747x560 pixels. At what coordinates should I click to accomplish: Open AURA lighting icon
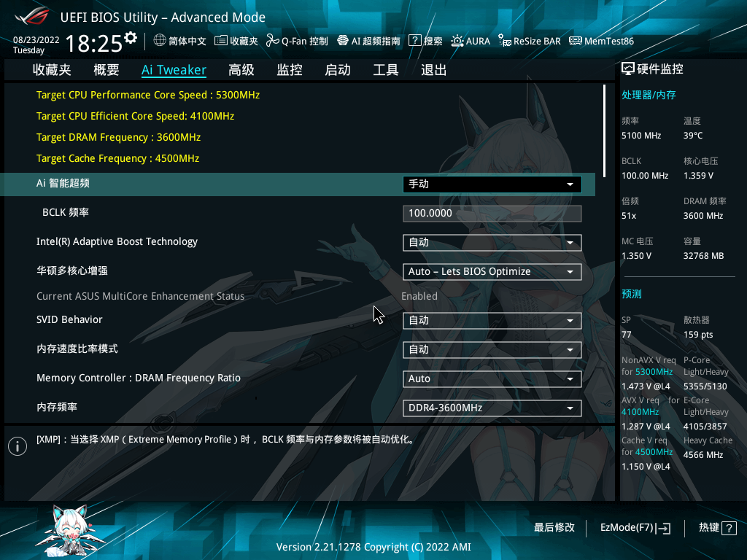coord(457,41)
